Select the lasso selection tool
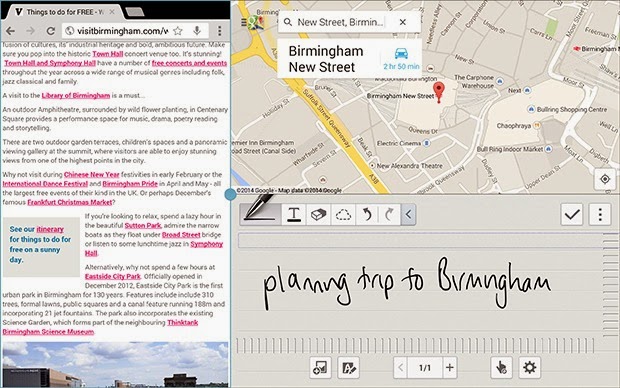This screenshot has height=388, width=620. click(x=343, y=214)
